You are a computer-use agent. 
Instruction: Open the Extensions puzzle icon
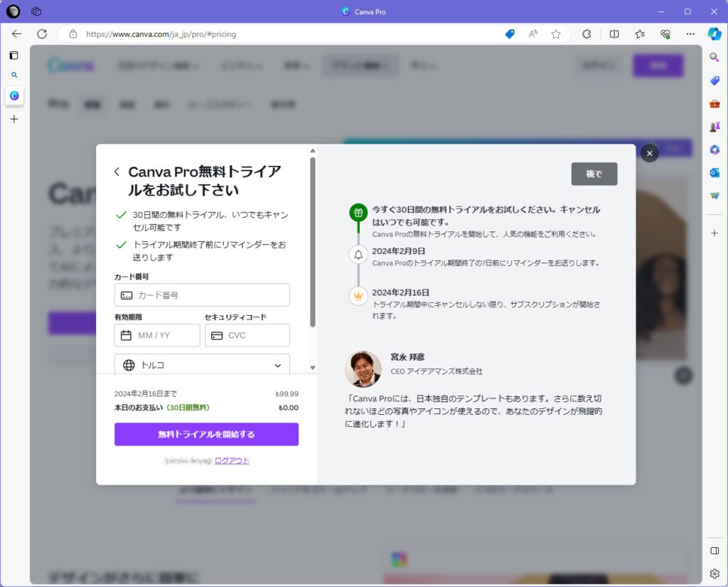point(587,34)
